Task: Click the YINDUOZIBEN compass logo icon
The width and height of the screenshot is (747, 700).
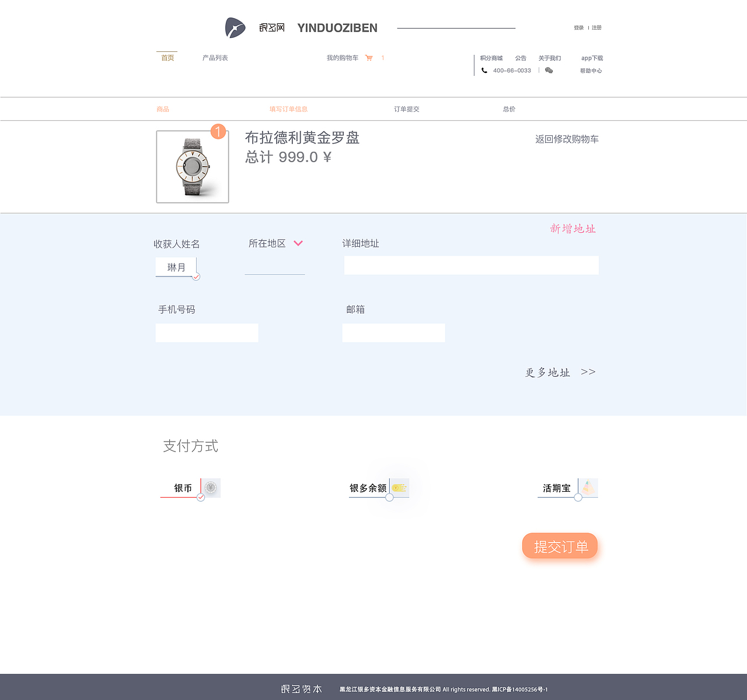Action: (x=235, y=27)
